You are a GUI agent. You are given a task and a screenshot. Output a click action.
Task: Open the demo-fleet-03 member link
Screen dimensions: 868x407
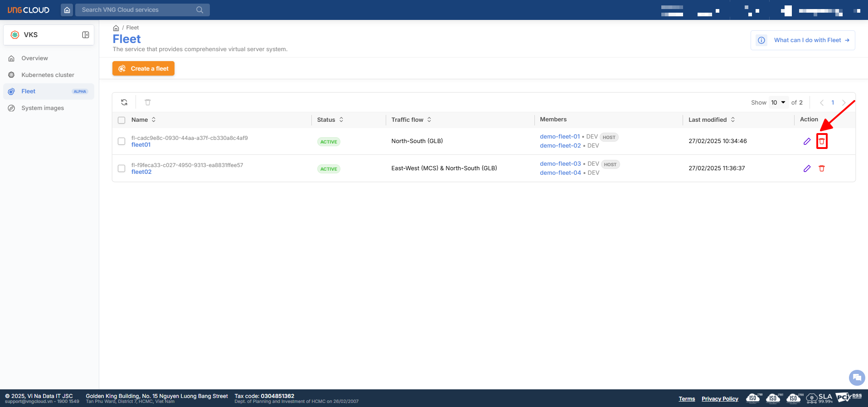pos(560,164)
